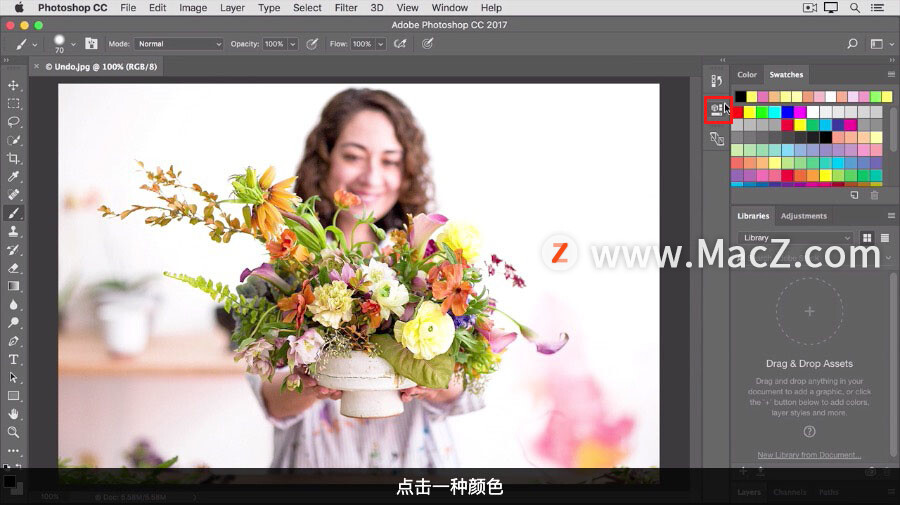Toggle pressure for size
Screen dimensions: 900x505
point(427,44)
